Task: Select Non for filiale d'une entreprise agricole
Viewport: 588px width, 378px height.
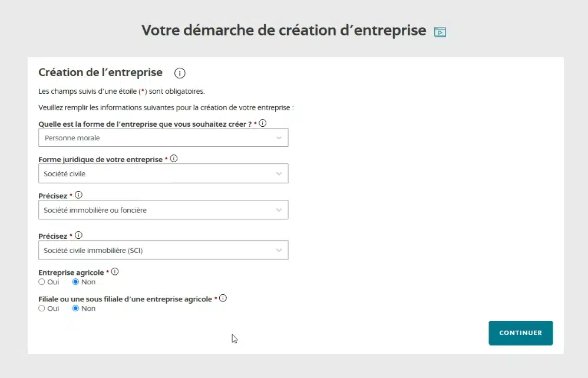Action: pos(75,308)
